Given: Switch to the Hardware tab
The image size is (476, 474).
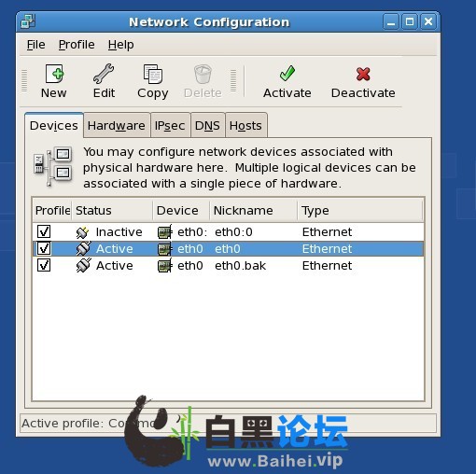Looking at the screenshot, I should coord(117,126).
